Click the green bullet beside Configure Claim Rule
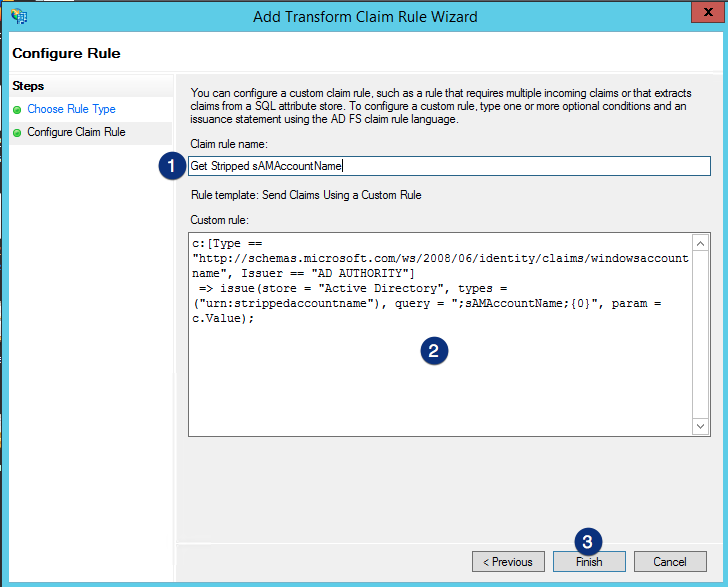 click(x=17, y=133)
